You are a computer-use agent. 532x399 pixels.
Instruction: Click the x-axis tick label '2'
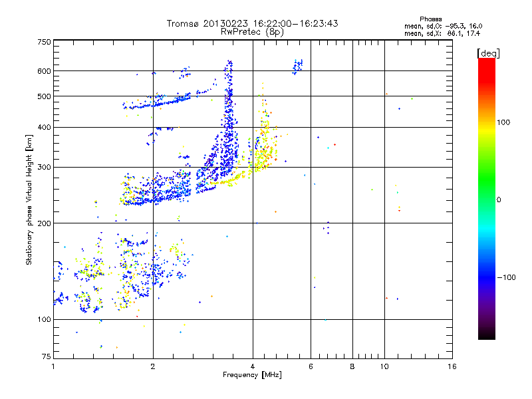coord(153,366)
